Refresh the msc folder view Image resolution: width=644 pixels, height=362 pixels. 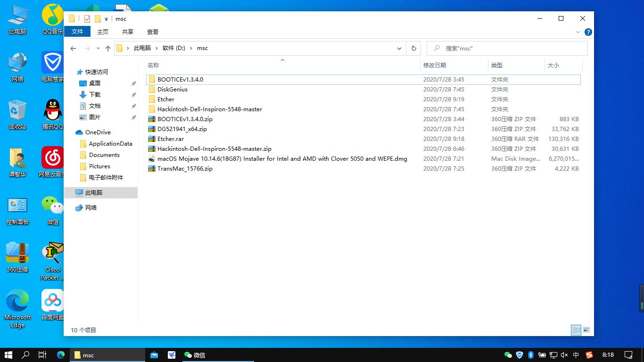point(413,48)
